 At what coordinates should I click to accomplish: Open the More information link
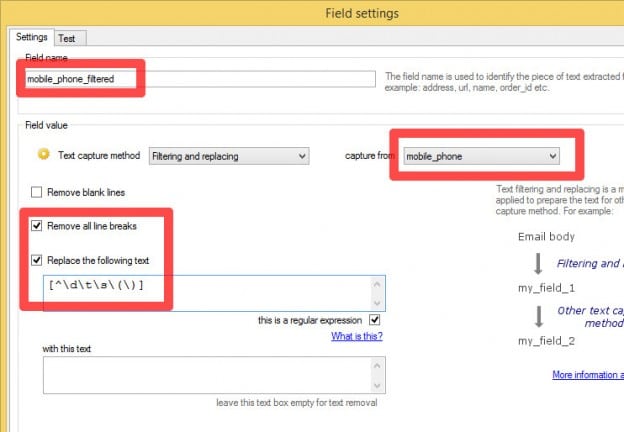coord(588,375)
